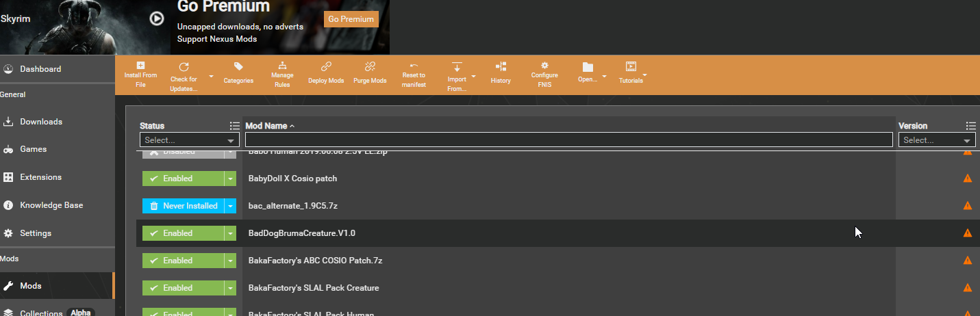Select BakaFactory's SLAL Pack Creature mod name
980x316 pixels.
point(313,288)
